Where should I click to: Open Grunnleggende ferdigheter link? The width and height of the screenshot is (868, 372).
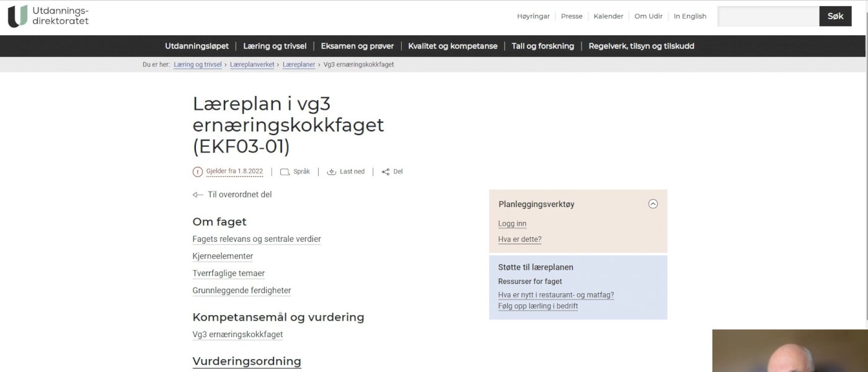pos(242,291)
